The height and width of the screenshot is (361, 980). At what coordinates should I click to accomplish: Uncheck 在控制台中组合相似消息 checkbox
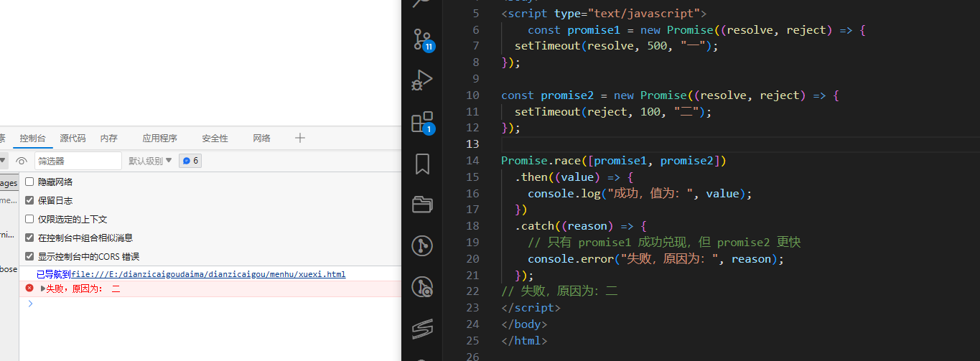pyautogui.click(x=29, y=238)
